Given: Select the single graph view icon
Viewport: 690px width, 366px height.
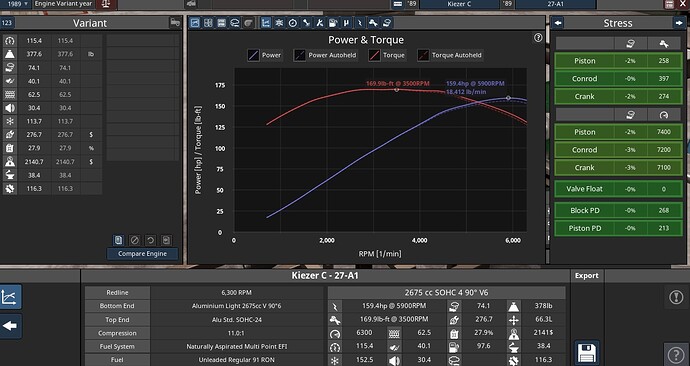Looking at the screenshot, I should 195,23.
